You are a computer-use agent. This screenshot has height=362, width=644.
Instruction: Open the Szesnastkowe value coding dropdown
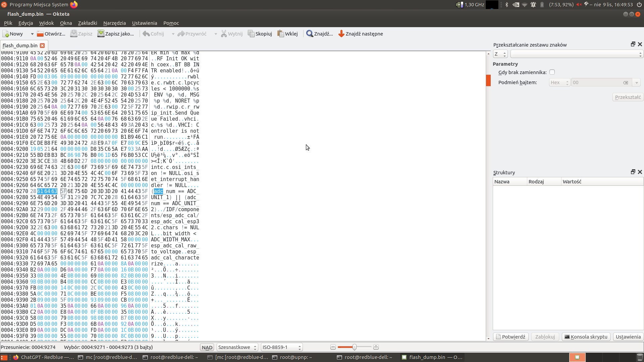237,347
